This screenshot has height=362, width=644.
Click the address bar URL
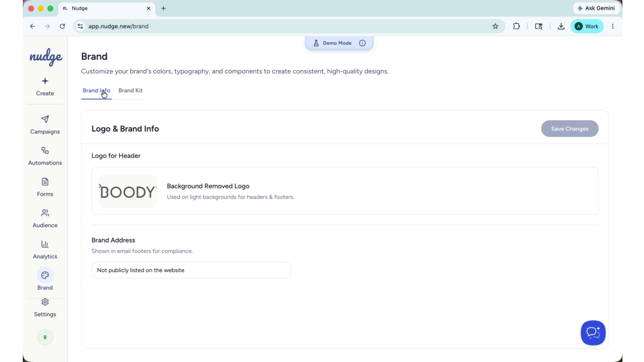(x=118, y=26)
